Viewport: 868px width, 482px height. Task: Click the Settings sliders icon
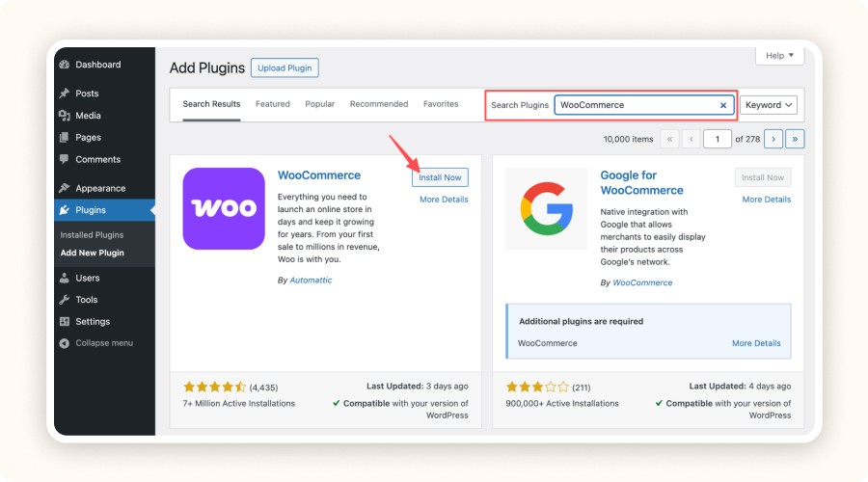[x=65, y=322]
